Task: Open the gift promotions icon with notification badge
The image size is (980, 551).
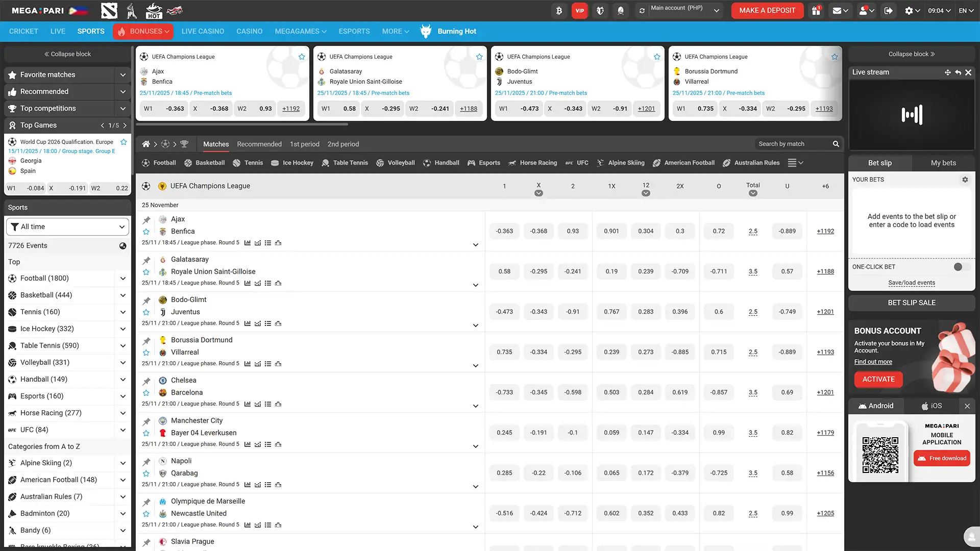Action: [x=815, y=10]
